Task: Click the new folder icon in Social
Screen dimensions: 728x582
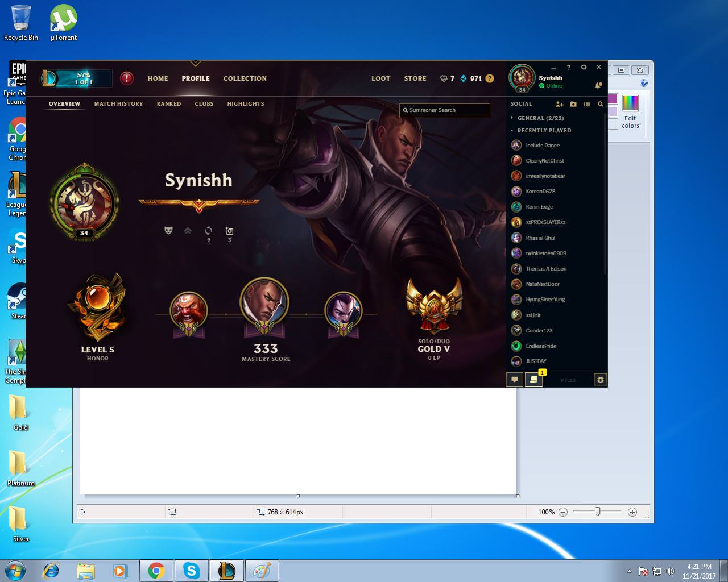Action: 573,104
